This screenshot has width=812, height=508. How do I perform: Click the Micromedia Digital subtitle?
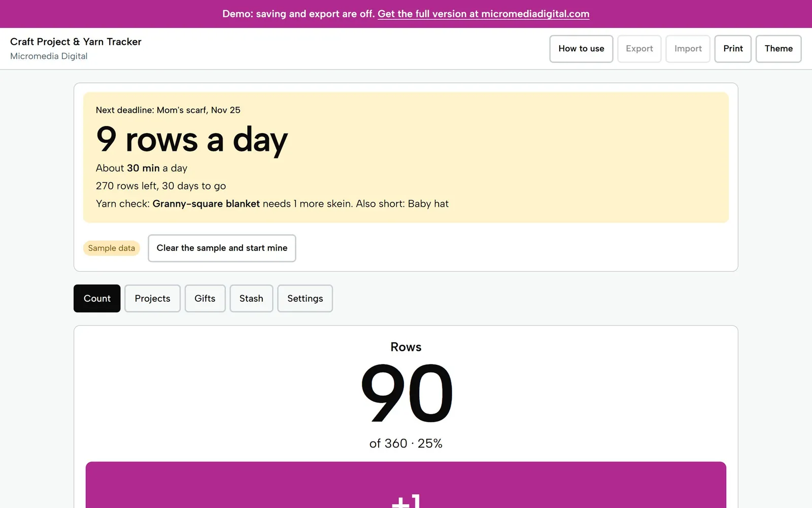[x=49, y=56]
